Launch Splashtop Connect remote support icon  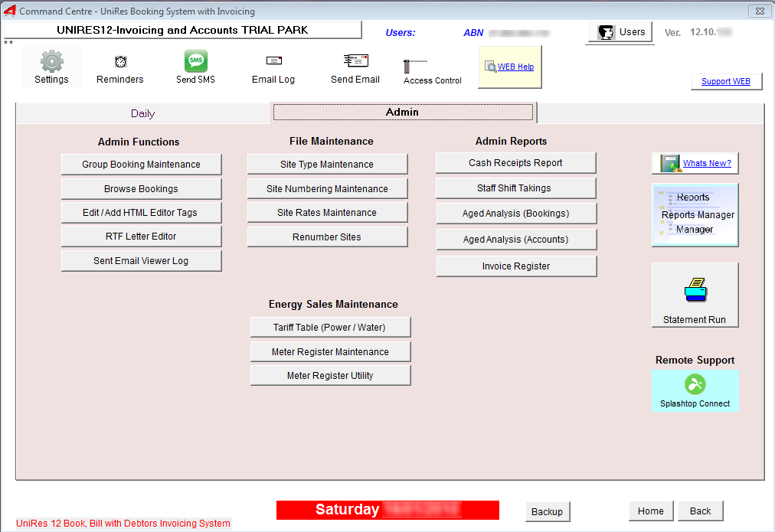point(695,384)
